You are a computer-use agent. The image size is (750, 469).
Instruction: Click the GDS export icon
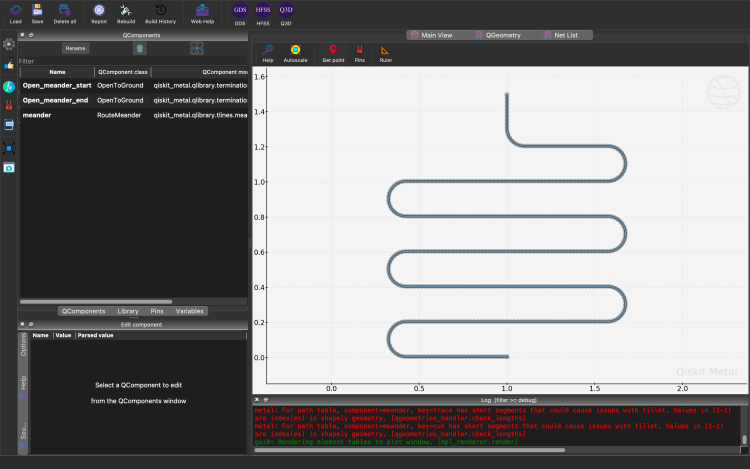click(240, 10)
